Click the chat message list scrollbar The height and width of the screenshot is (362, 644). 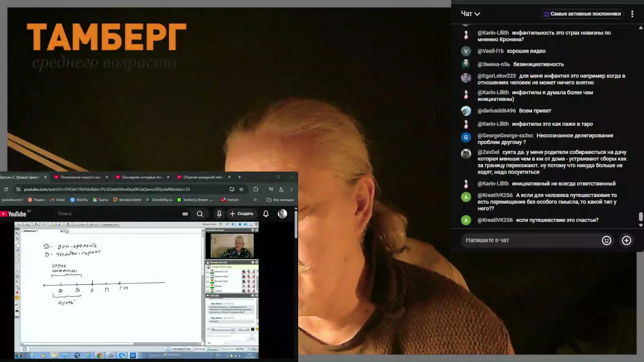pos(640,217)
